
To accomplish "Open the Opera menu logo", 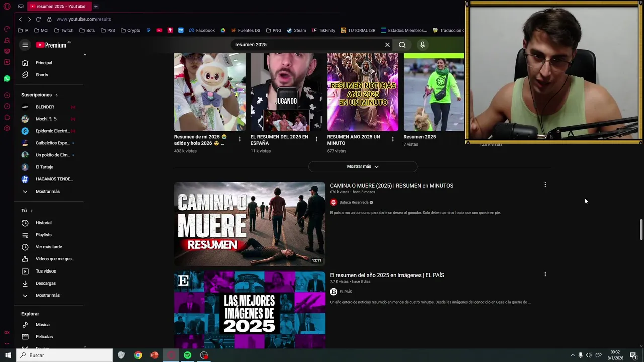I will (7, 6).
